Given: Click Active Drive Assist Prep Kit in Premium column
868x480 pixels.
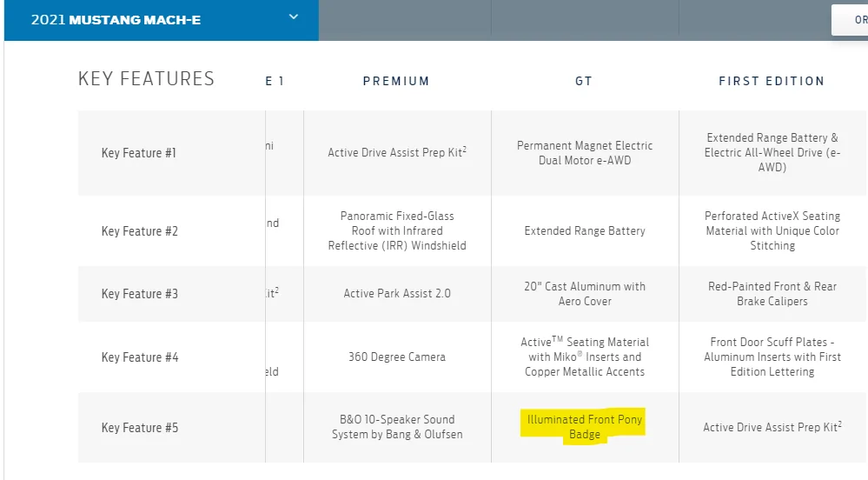Looking at the screenshot, I should 397,152.
